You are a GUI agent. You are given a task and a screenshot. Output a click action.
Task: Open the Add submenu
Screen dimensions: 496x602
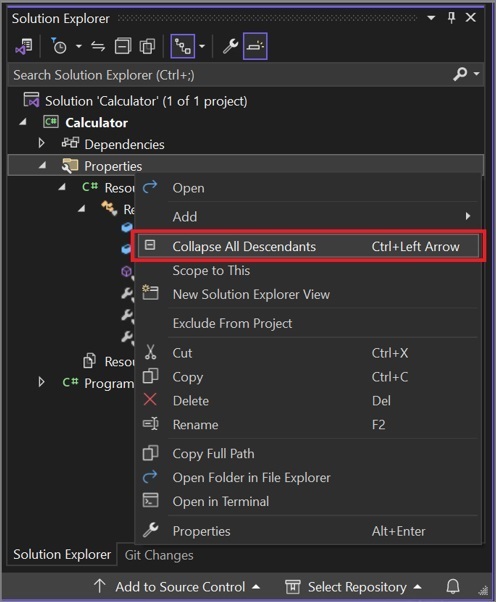[308, 217]
